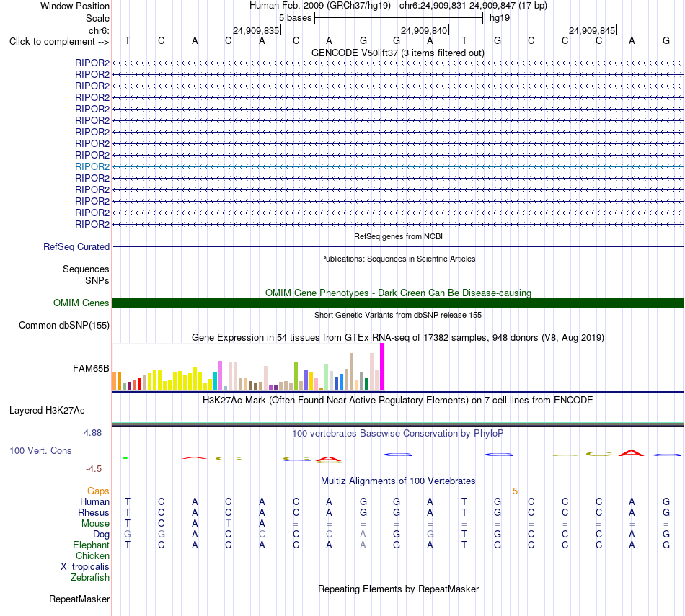Click the Zebrafish alignment row label
The height and width of the screenshot is (616, 685).
click(90, 577)
